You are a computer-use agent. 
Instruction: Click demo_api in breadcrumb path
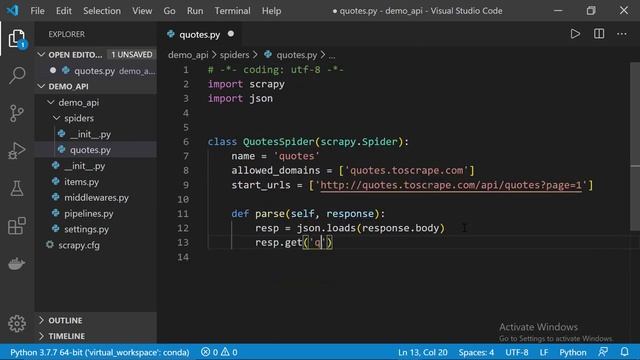pos(188,55)
